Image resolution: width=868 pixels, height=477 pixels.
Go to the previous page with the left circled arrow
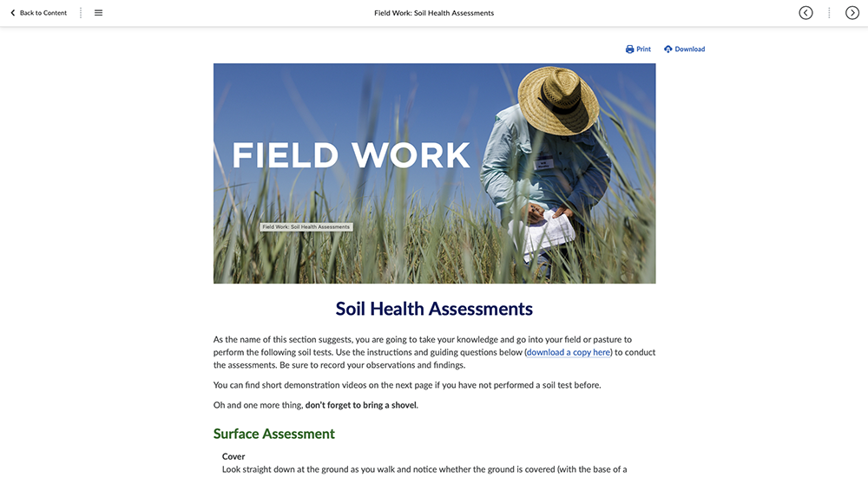click(806, 13)
